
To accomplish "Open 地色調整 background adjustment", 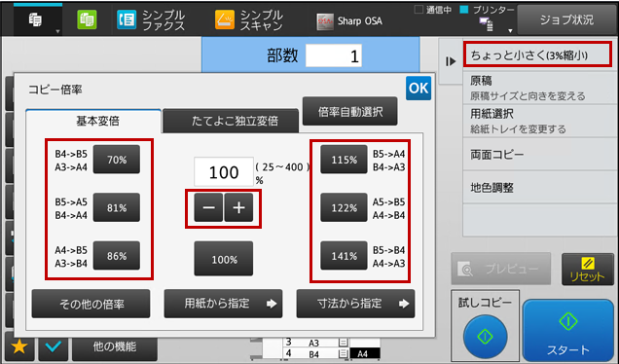I will tap(540, 188).
